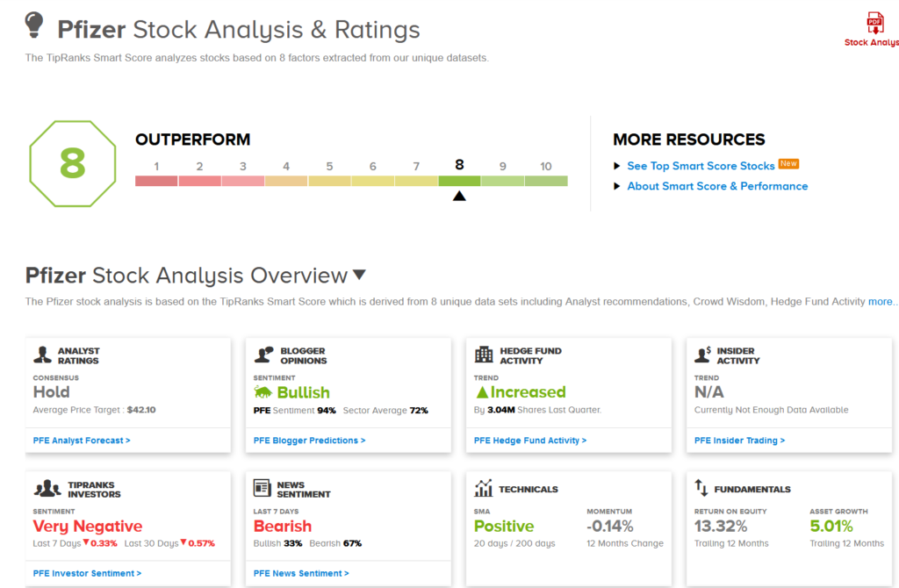Open About Smart Score & Performance link

tap(716, 186)
